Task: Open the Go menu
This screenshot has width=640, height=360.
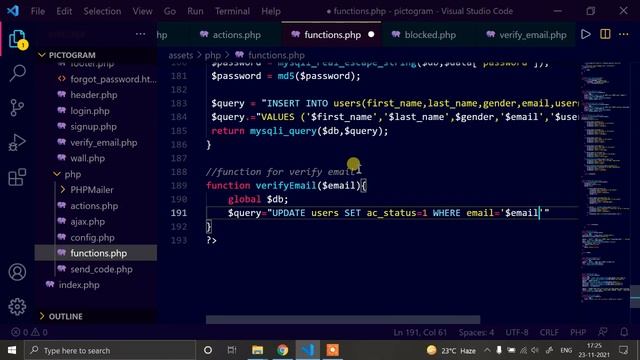Action: (170, 11)
